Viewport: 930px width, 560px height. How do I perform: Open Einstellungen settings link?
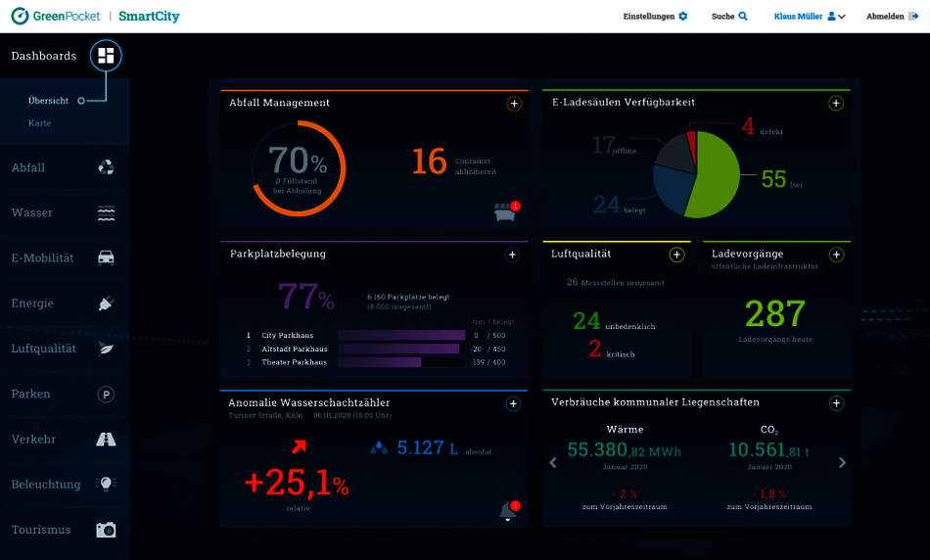pyautogui.click(x=655, y=17)
